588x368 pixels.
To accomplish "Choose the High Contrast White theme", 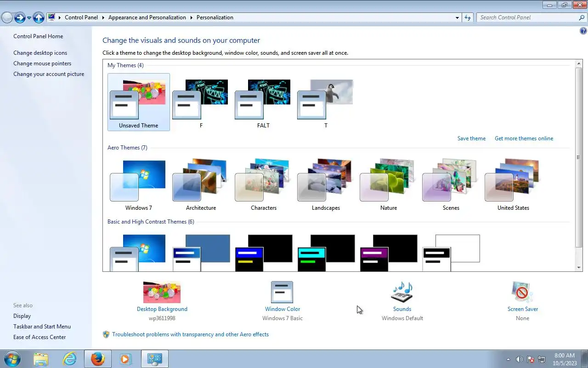I will tap(451, 253).
